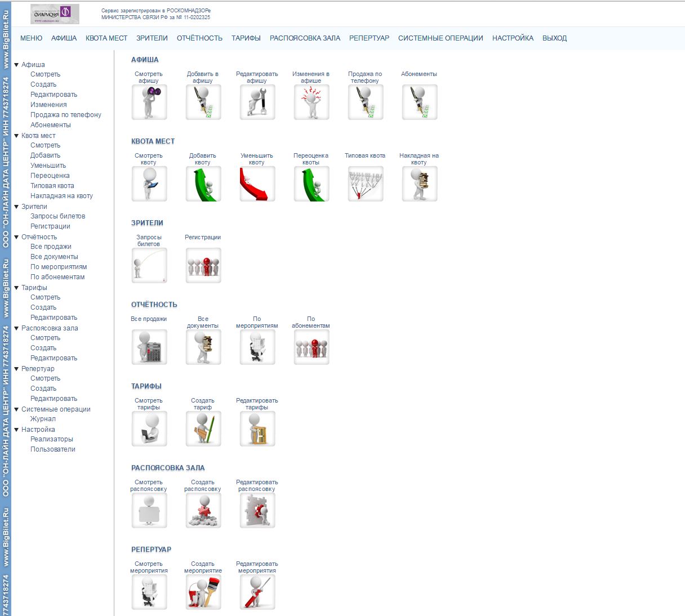Open the РЕПЕРТУАР top menu item

[369, 38]
